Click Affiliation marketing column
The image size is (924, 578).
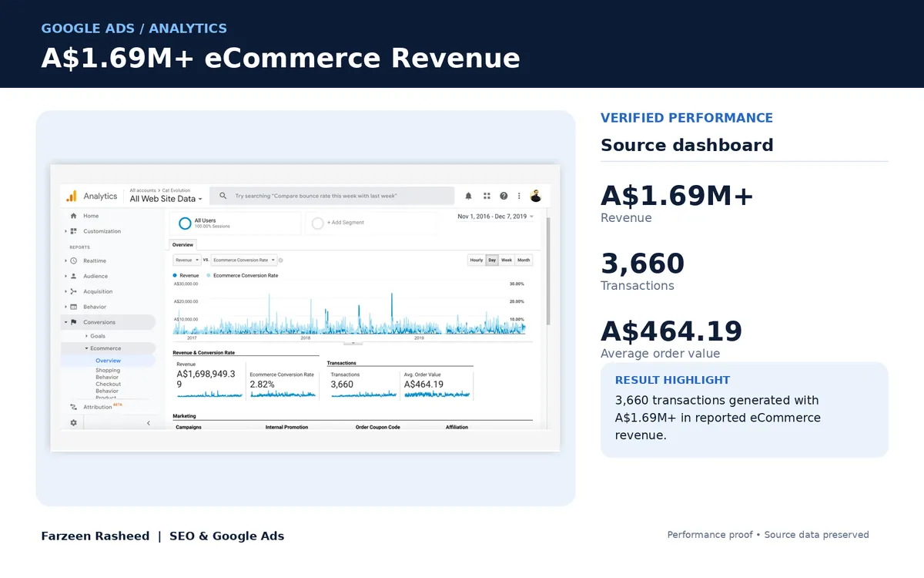point(457,427)
